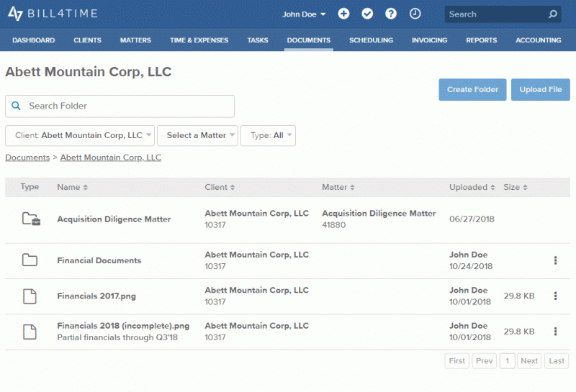Click the Abett Mountain Corp, LLC breadcrumb link

111,158
